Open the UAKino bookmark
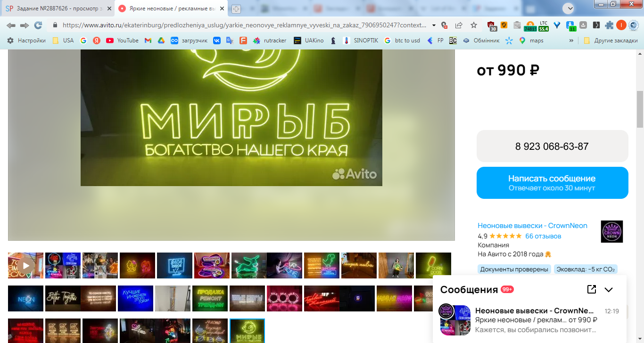The height and width of the screenshot is (343, 644). (x=309, y=41)
